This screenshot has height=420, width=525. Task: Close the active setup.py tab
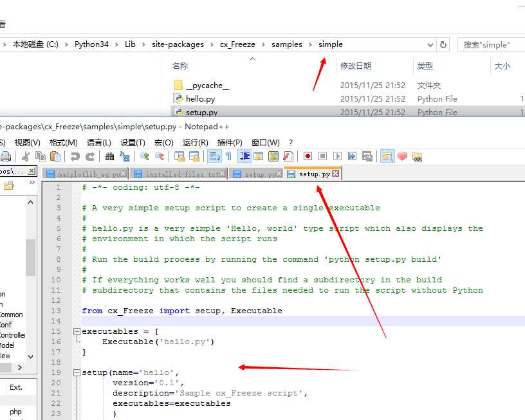(335, 174)
